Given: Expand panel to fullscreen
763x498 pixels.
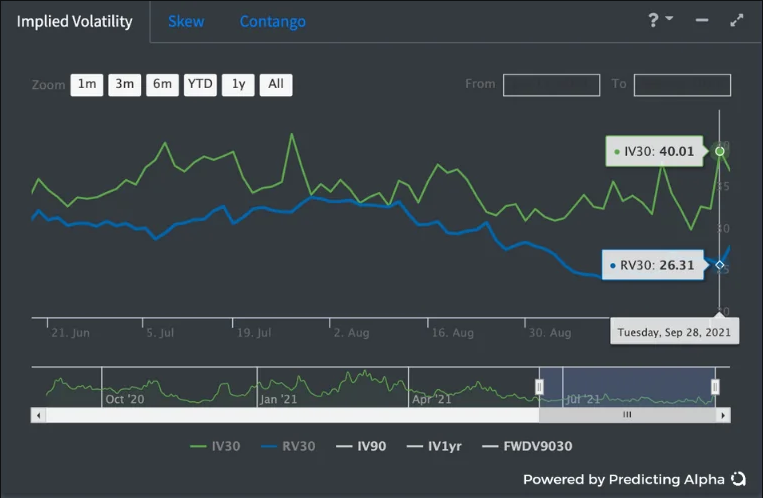Looking at the screenshot, I should coord(737,20).
